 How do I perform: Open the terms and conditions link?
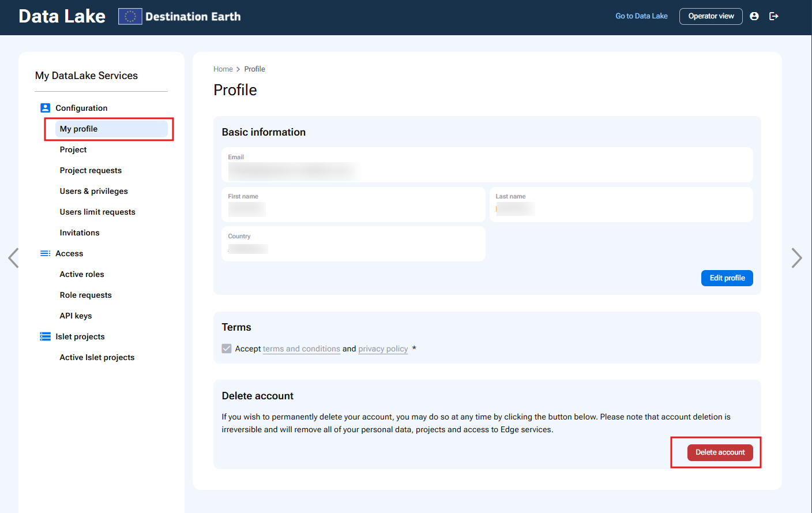pyautogui.click(x=302, y=349)
